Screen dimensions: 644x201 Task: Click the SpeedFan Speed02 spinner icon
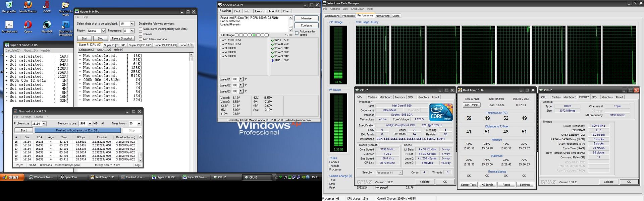tap(241, 85)
